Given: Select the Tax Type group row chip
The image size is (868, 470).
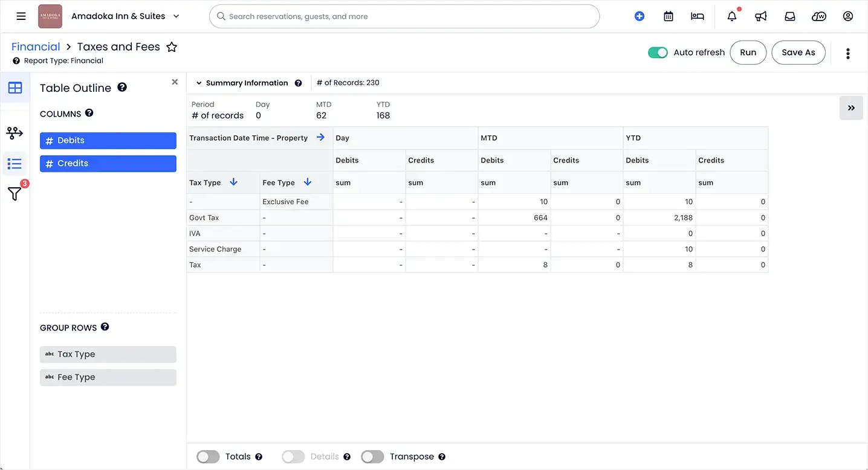Looking at the screenshot, I should pyautogui.click(x=108, y=354).
